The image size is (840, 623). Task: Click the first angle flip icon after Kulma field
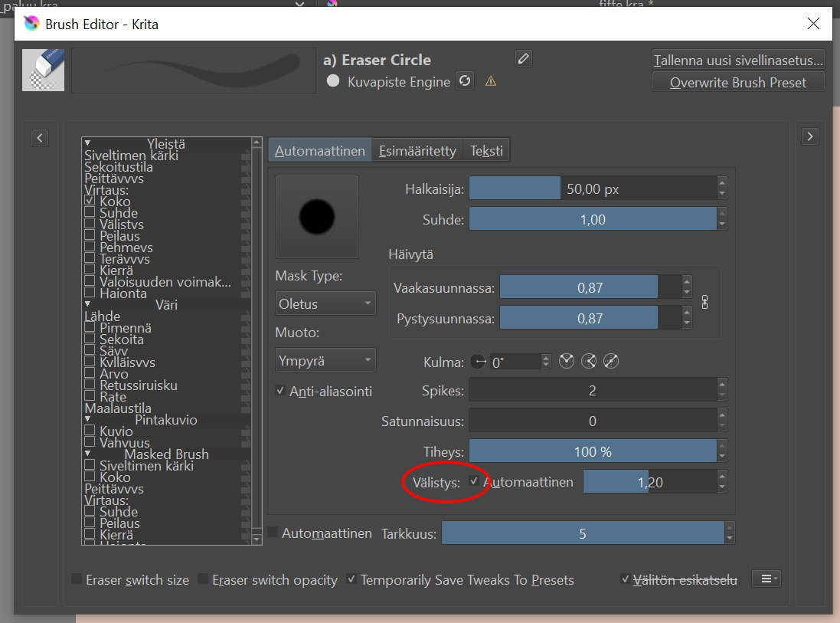pos(567,362)
